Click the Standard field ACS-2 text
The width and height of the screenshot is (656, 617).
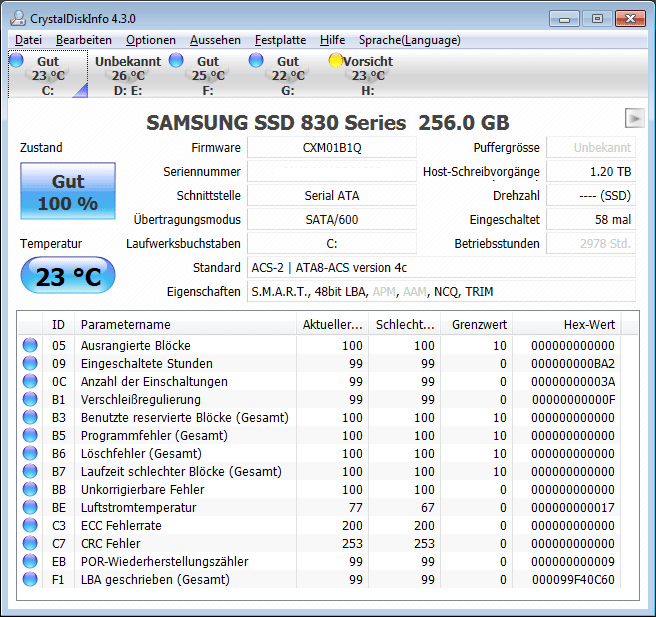[x=441, y=268]
